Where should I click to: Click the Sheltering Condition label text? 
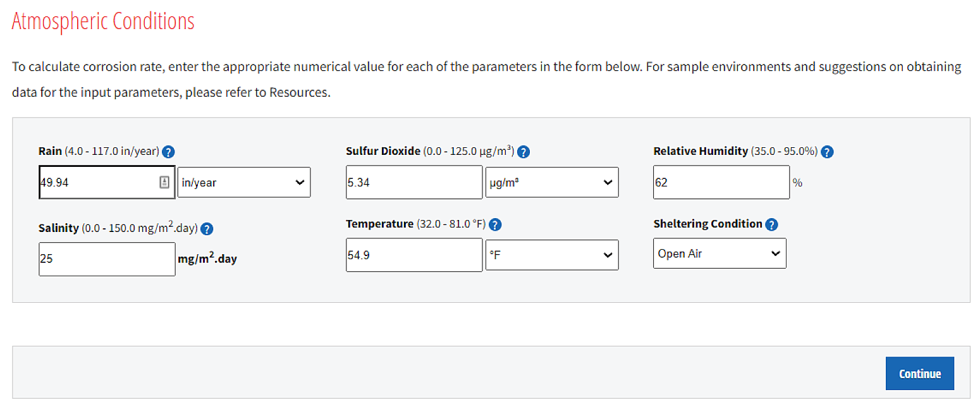pos(707,224)
